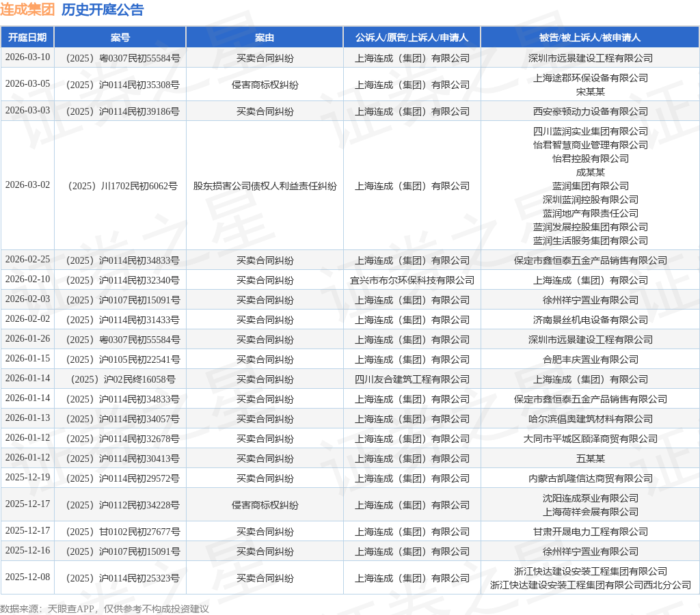700x615 pixels.
Task: Click case number 沪0114民初34057号
Action: pos(123,419)
